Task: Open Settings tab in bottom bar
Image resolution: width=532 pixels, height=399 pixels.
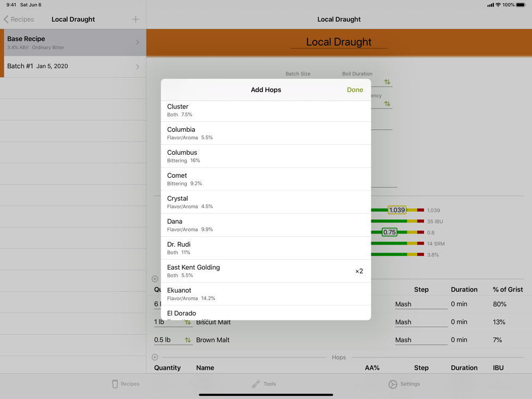Action: click(x=404, y=384)
